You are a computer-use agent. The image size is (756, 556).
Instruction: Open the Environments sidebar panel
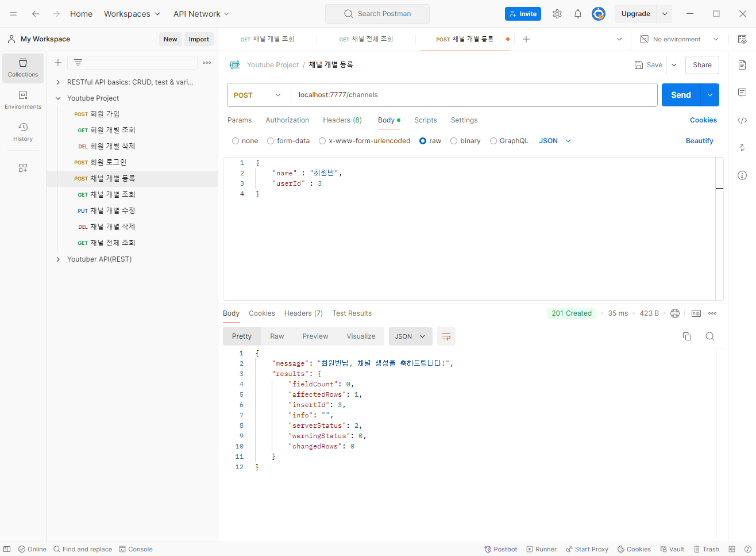tap(23, 100)
